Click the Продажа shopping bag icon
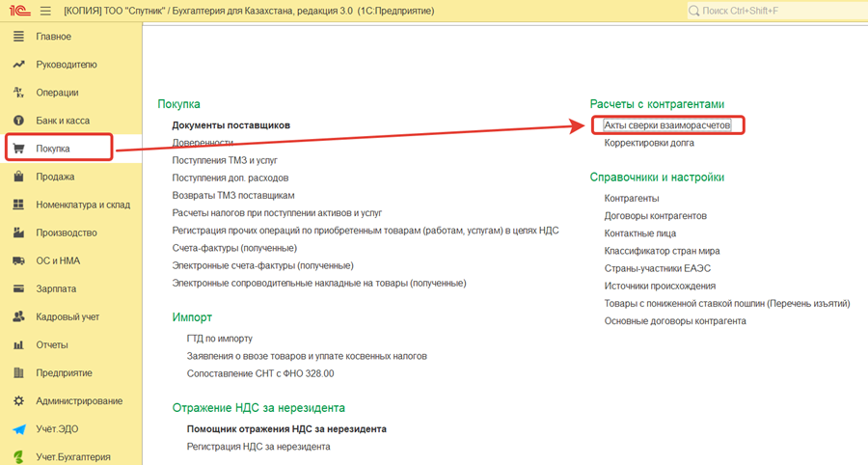The height and width of the screenshot is (465, 868). click(17, 177)
